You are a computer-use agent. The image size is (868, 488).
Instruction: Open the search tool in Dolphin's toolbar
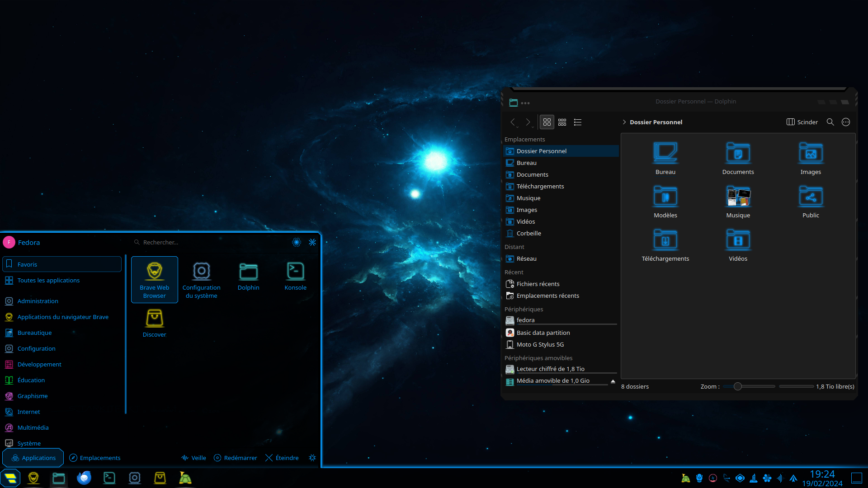(830, 122)
